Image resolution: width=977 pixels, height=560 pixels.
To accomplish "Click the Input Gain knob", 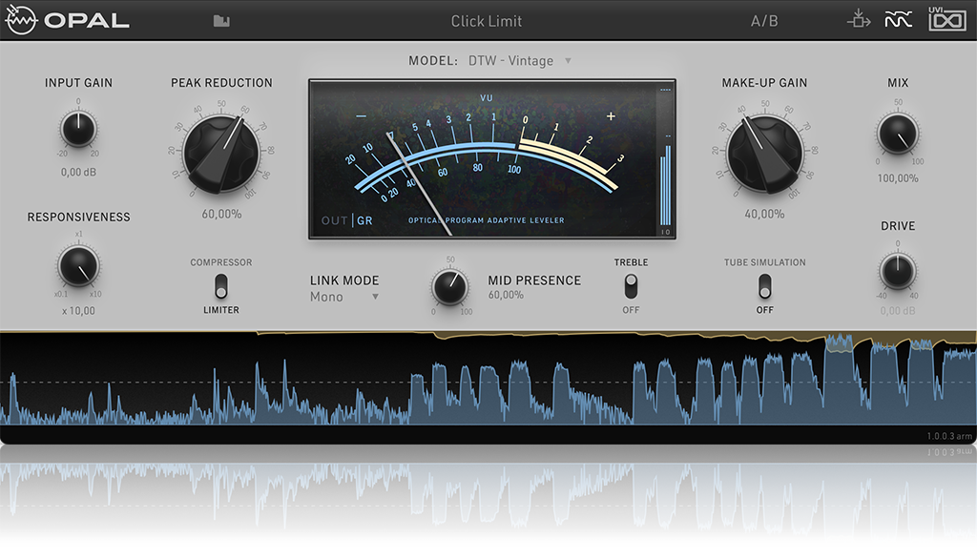I will click(x=78, y=129).
